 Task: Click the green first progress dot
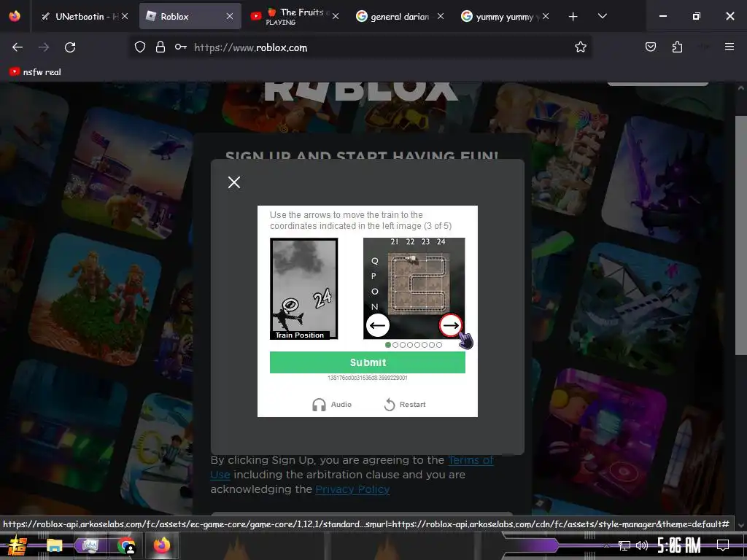tap(388, 345)
